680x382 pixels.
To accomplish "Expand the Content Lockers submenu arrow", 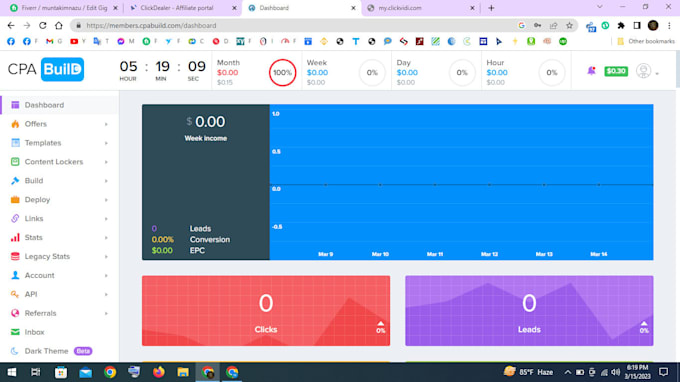I will pyautogui.click(x=106, y=162).
